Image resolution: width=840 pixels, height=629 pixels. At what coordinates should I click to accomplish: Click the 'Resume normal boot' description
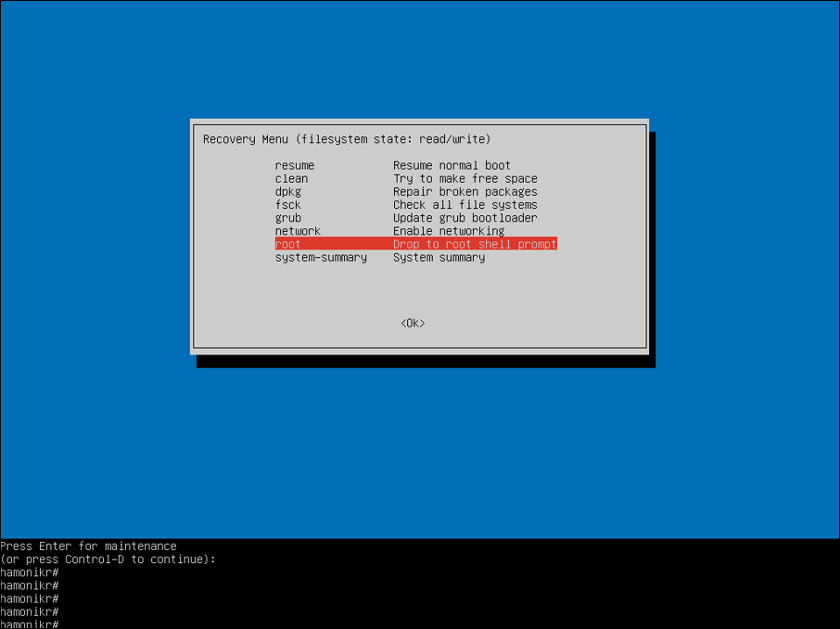tap(452, 165)
